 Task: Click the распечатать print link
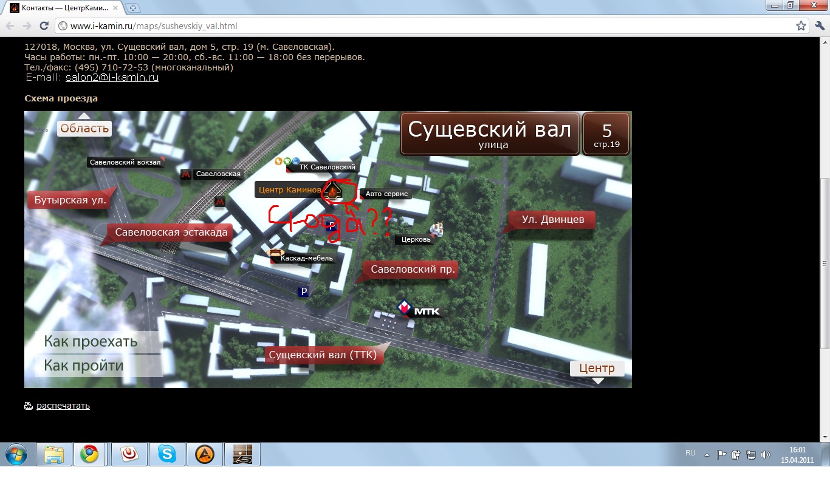[63, 406]
